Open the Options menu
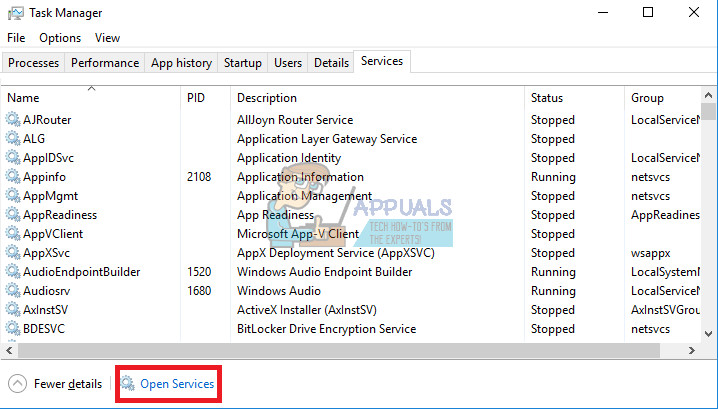Viewport: 718px width, 409px height. click(60, 38)
